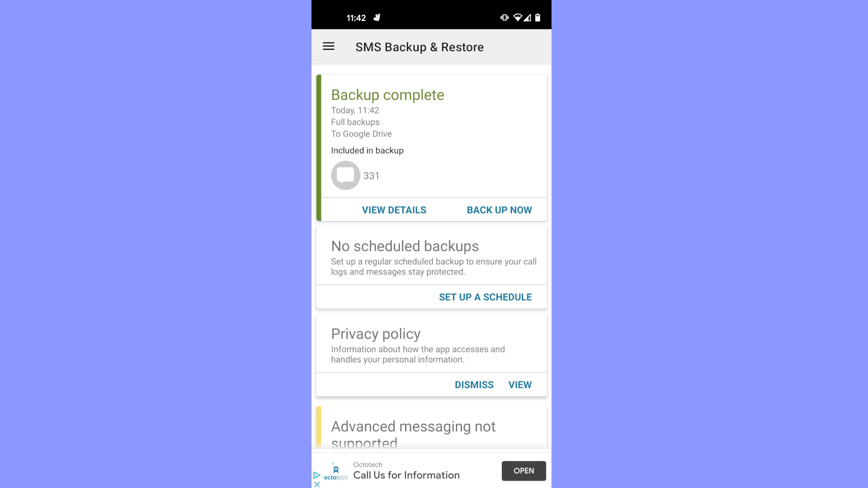Tap SET UP A SCHEDULE for backups
The width and height of the screenshot is (868, 488).
click(x=485, y=297)
